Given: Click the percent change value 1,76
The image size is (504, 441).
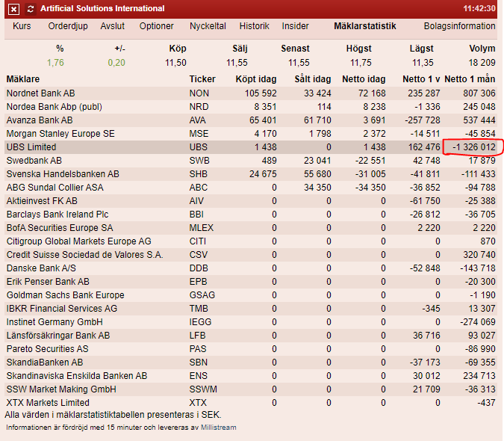Looking at the screenshot, I should 55,63.
